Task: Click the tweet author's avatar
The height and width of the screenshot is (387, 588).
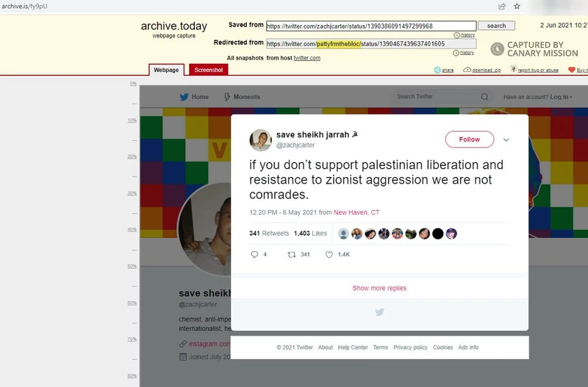Action: [260, 140]
